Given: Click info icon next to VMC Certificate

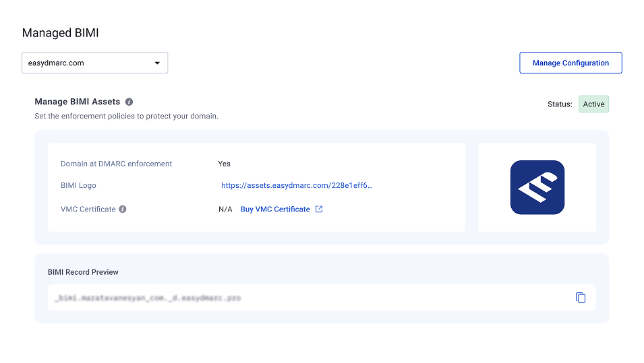Looking at the screenshot, I should coord(122,209).
